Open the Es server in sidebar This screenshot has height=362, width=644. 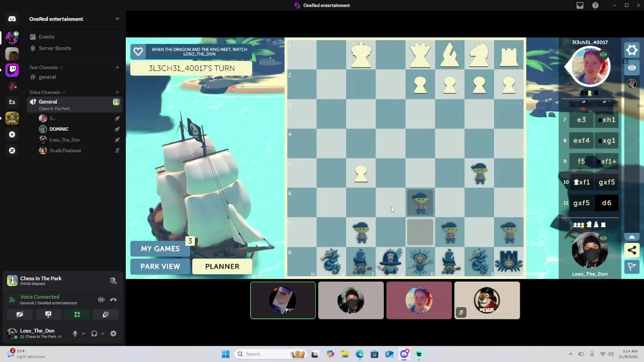(12, 102)
